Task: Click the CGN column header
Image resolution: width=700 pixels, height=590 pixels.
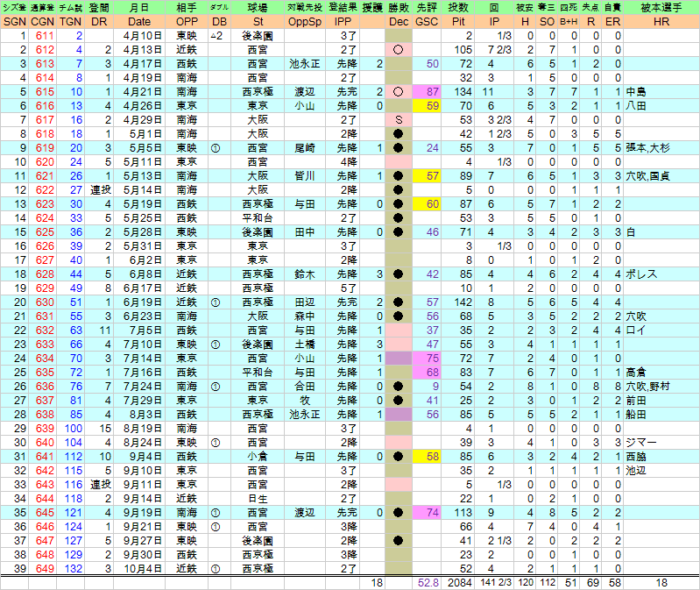Action: pyautogui.click(x=42, y=21)
